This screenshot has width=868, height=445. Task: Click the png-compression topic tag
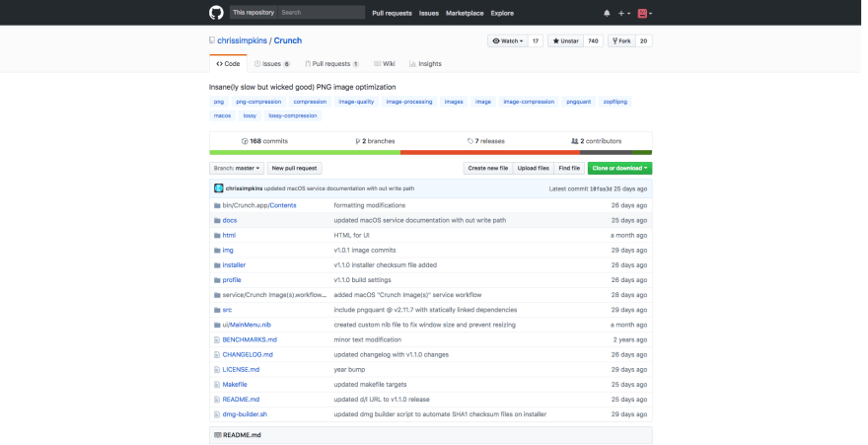(x=258, y=102)
